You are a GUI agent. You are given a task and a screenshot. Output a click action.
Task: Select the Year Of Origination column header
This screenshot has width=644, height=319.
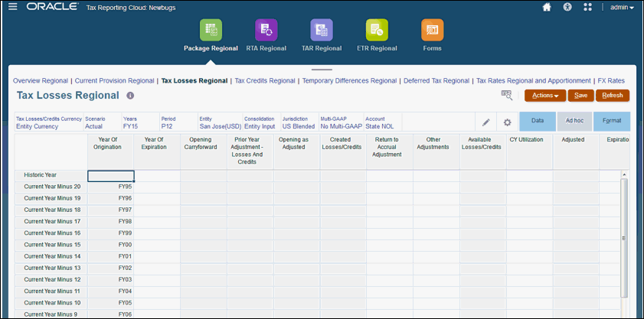[x=110, y=151]
